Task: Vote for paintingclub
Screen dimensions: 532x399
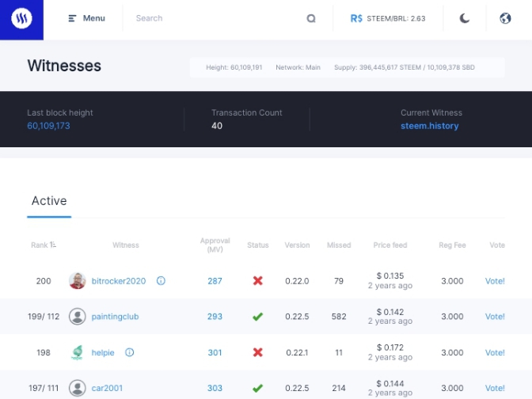Action: pyautogui.click(x=495, y=317)
